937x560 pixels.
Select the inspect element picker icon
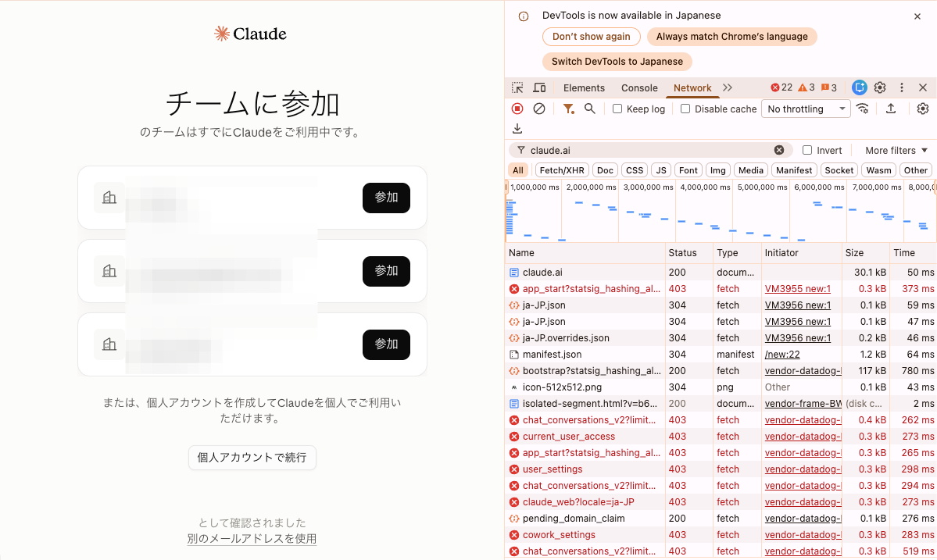click(517, 87)
